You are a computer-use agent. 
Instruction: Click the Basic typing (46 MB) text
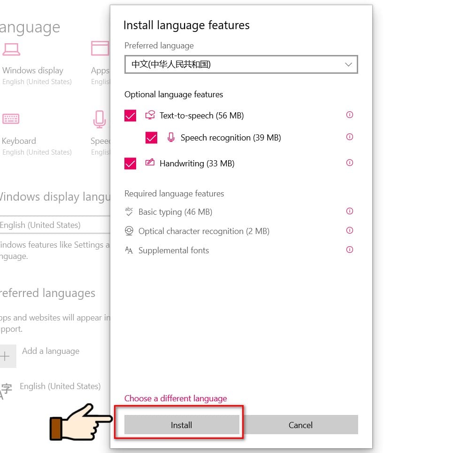pyautogui.click(x=175, y=212)
